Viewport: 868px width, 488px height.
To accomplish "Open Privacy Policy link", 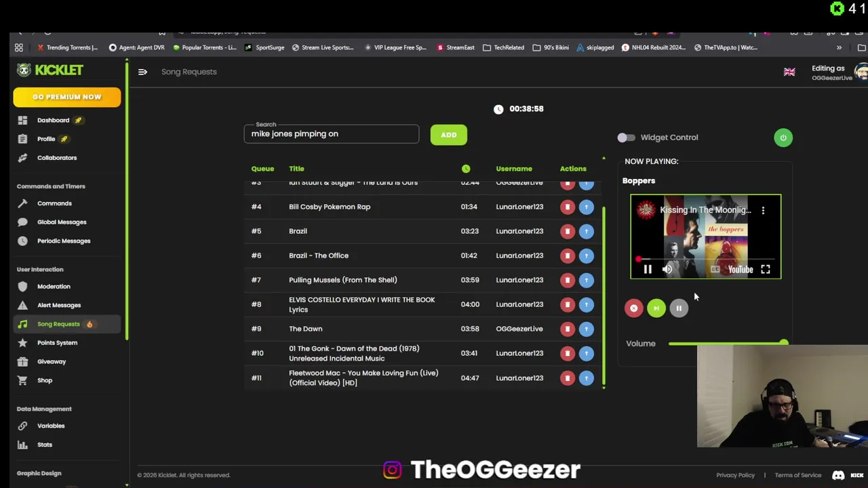I will (735, 475).
